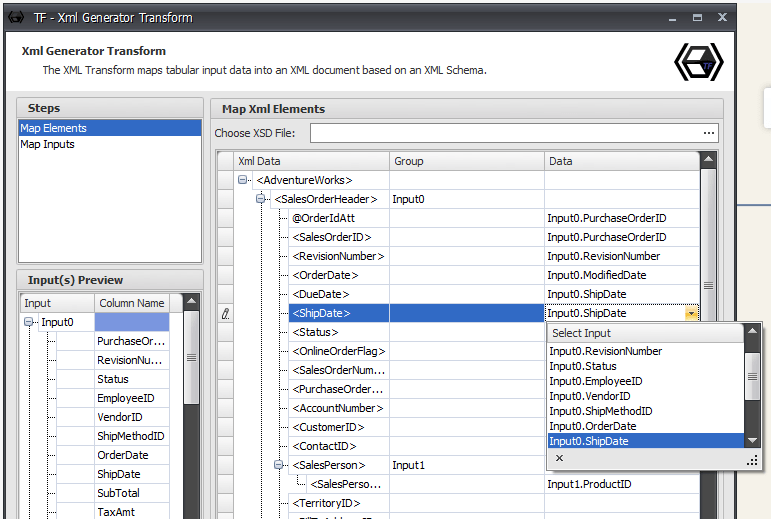The image size is (771, 519).
Task: Select the Map Elements step
Action: coord(53,128)
